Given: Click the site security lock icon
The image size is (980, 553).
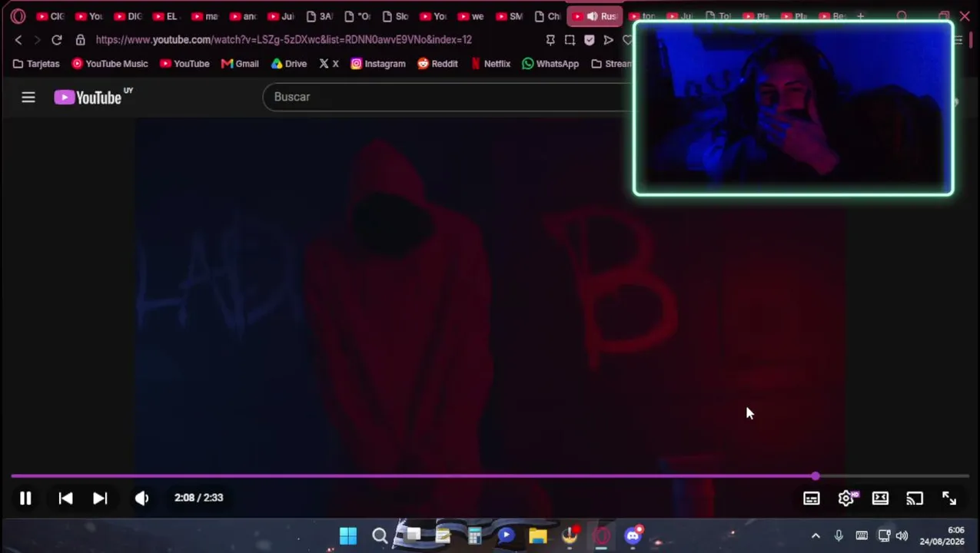Looking at the screenshot, I should (80, 39).
